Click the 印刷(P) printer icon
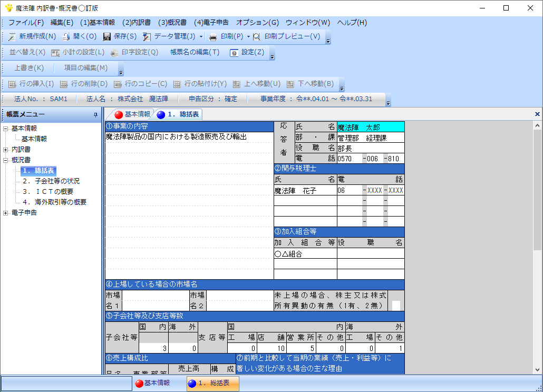The height and width of the screenshot is (392, 543). coord(214,37)
